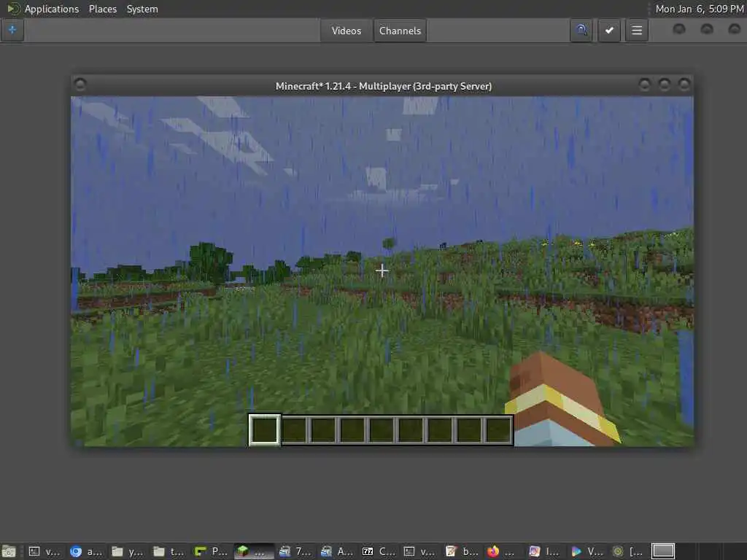Open the search tool in toolbar
This screenshot has height=560, width=747.
pyautogui.click(x=581, y=31)
